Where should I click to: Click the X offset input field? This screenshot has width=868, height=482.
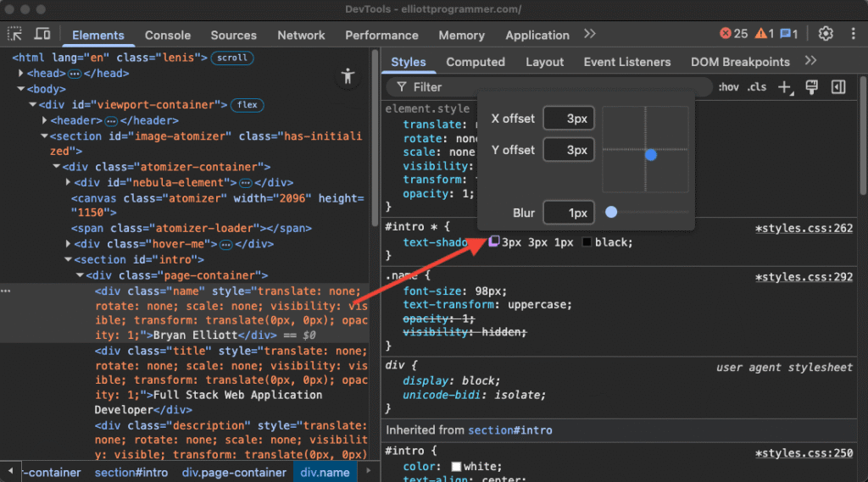(568, 119)
